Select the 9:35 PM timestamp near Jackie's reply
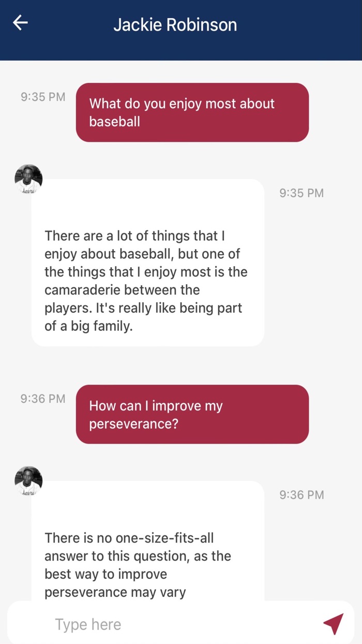This screenshot has width=362, height=644. pyautogui.click(x=301, y=193)
